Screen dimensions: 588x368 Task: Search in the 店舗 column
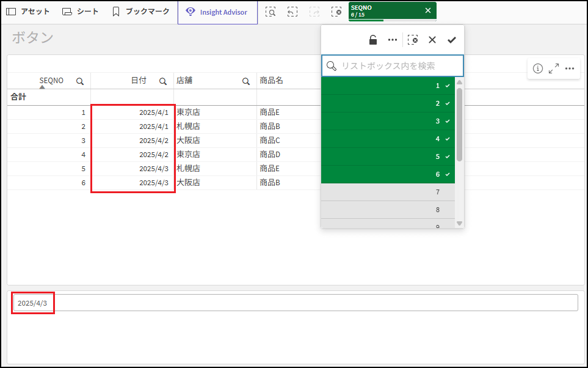click(246, 81)
